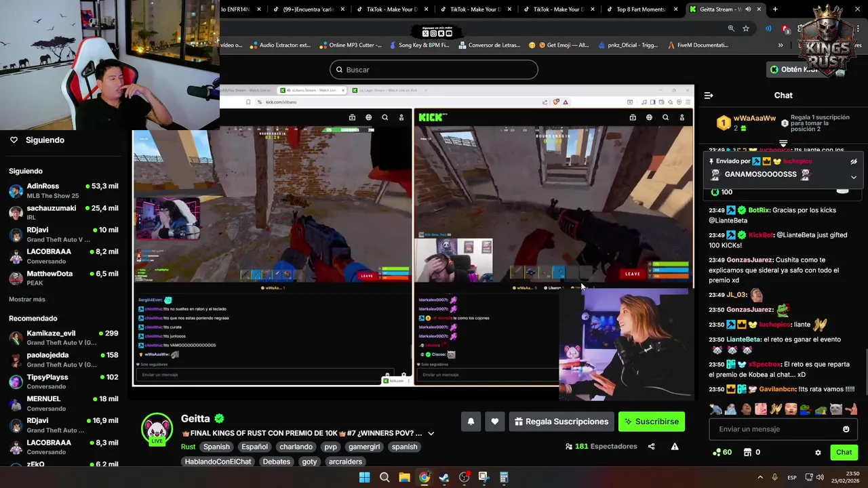Open the Snipping Tool taskbar icon

point(484,477)
